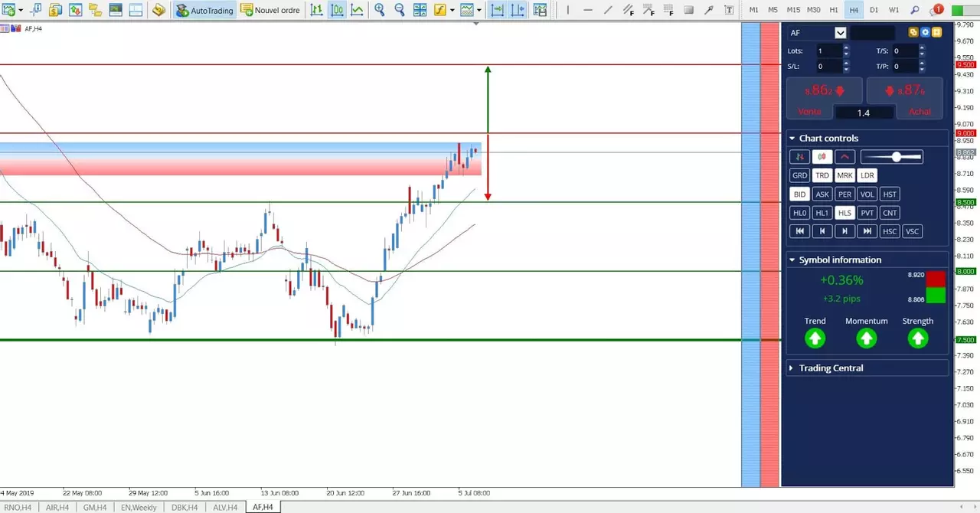
Task: Select the equidistant channel tool
Action: point(629,10)
